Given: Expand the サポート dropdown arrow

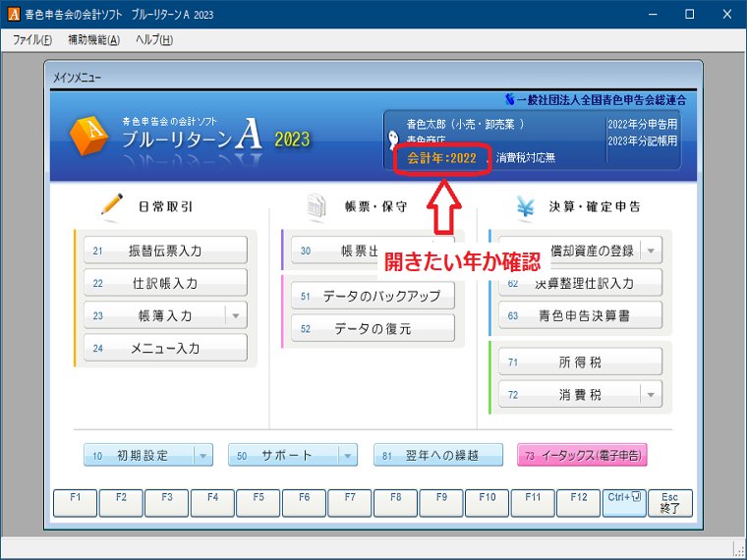Looking at the screenshot, I should pyautogui.click(x=348, y=456).
